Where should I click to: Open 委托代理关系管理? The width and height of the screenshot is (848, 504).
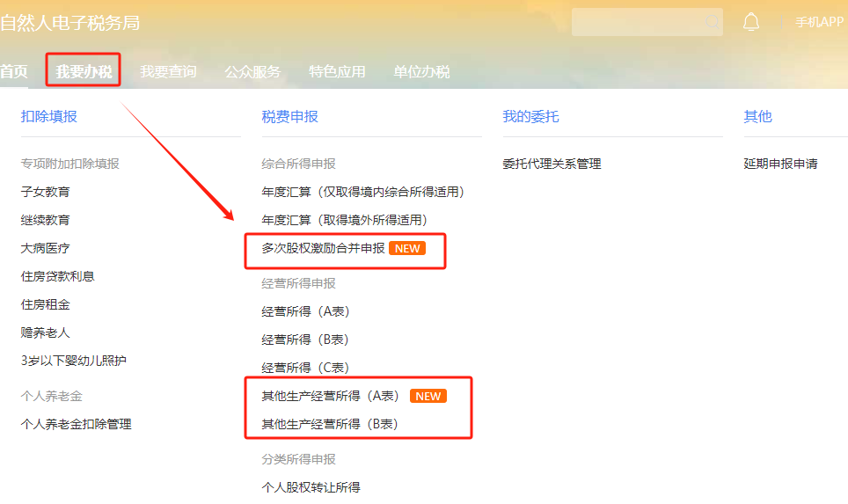552,164
